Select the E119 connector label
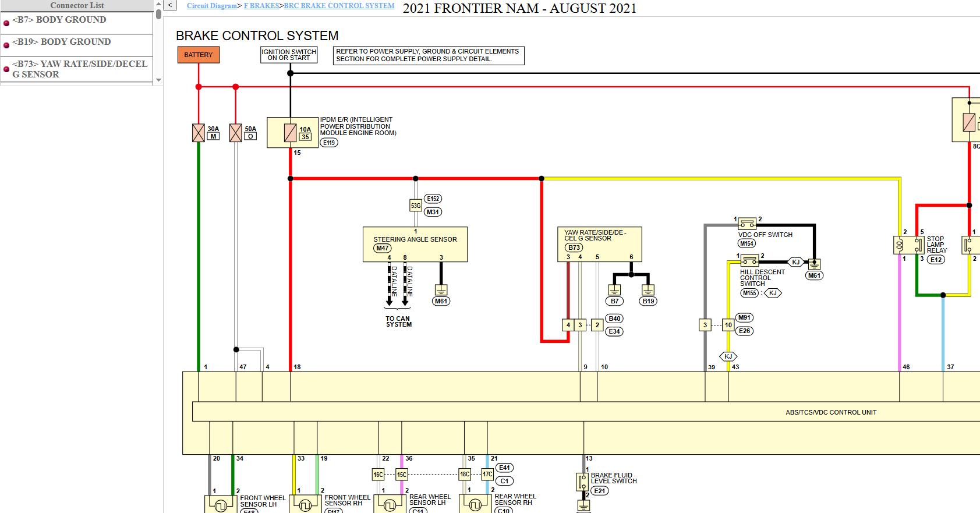The image size is (980, 513). point(328,142)
